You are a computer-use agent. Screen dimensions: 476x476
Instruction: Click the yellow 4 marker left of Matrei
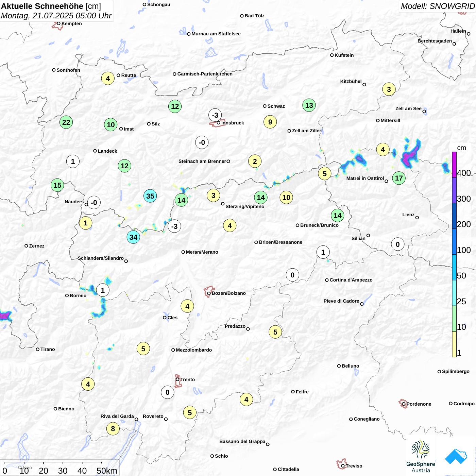(383, 149)
